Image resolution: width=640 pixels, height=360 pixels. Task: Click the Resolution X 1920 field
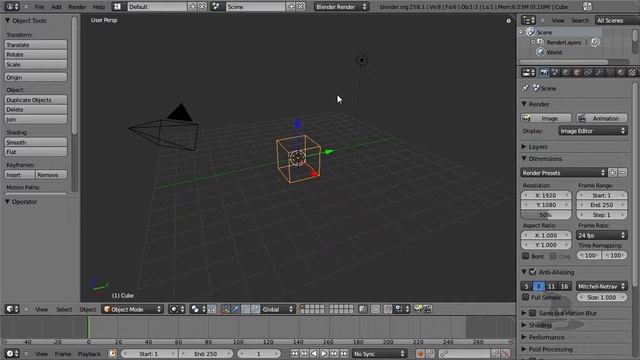click(546, 195)
